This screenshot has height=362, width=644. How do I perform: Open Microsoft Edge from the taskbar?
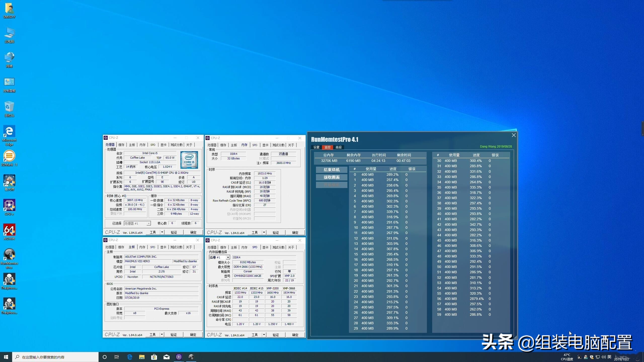[130, 357]
